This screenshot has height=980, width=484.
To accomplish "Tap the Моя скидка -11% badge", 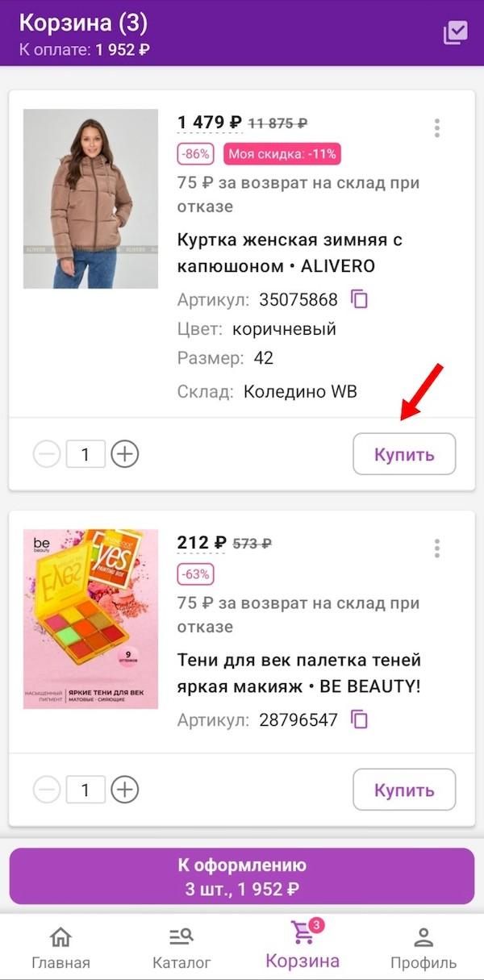I will (281, 153).
